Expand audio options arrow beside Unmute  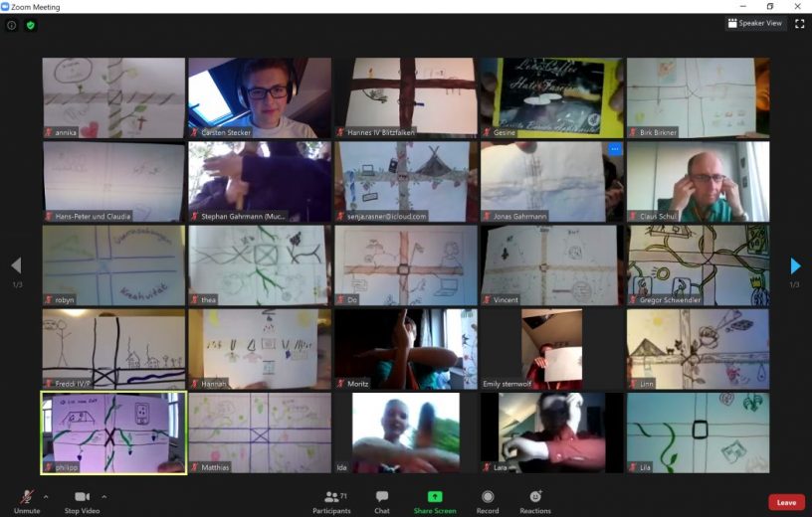tap(46, 496)
